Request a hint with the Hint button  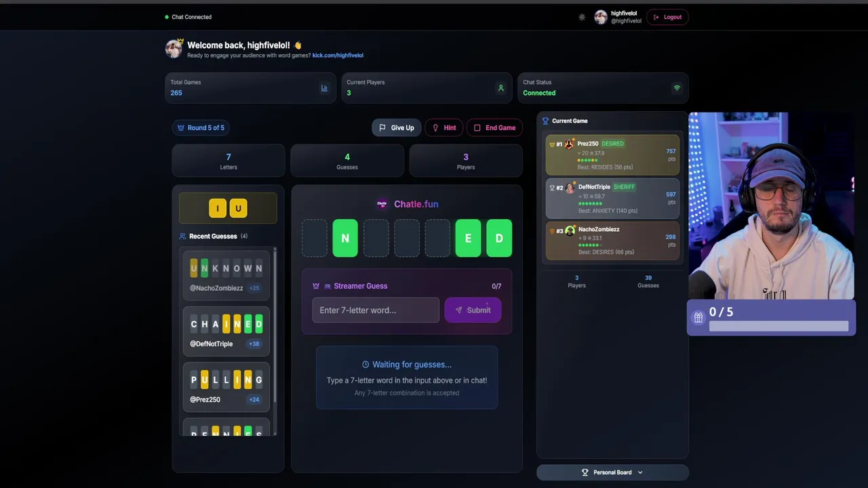pyautogui.click(x=444, y=127)
